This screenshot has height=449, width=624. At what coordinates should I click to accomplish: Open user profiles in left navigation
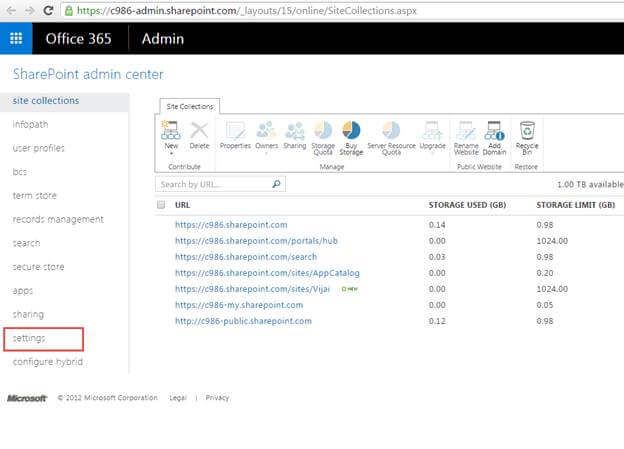click(39, 148)
